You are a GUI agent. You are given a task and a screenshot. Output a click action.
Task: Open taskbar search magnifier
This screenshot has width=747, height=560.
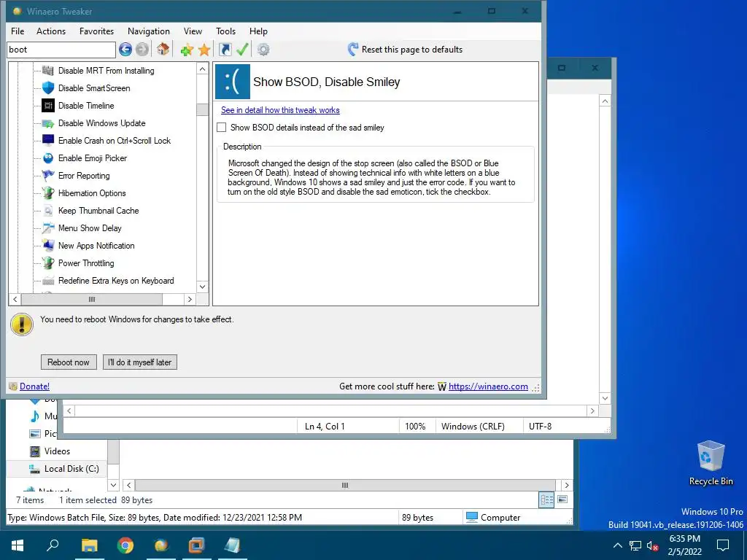click(53, 545)
